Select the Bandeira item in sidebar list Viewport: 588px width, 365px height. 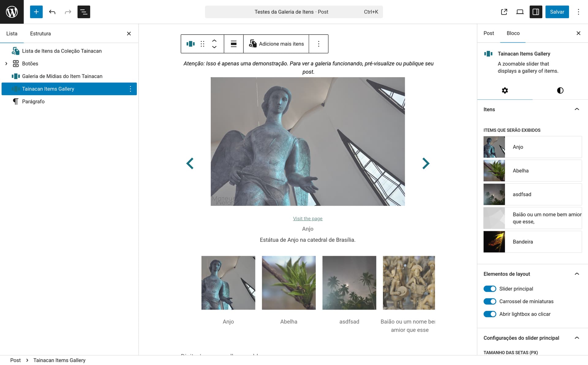pos(532,242)
